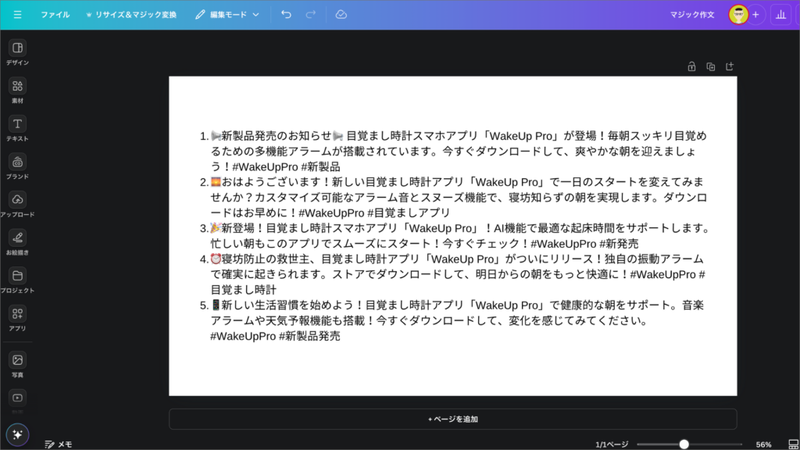Select the テキスト tool
The image size is (800, 450).
17,129
